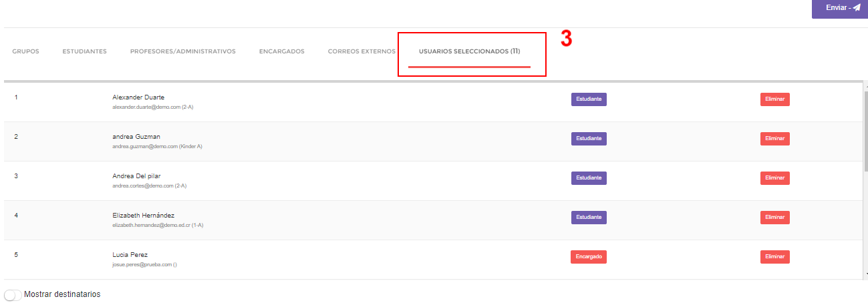
Task: Click email josue.peres@prueba.com
Action: (x=144, y=264)
